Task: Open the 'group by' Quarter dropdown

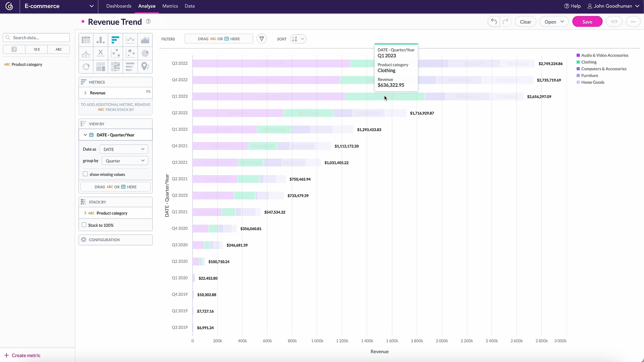Action: click(x=125, y=160)
